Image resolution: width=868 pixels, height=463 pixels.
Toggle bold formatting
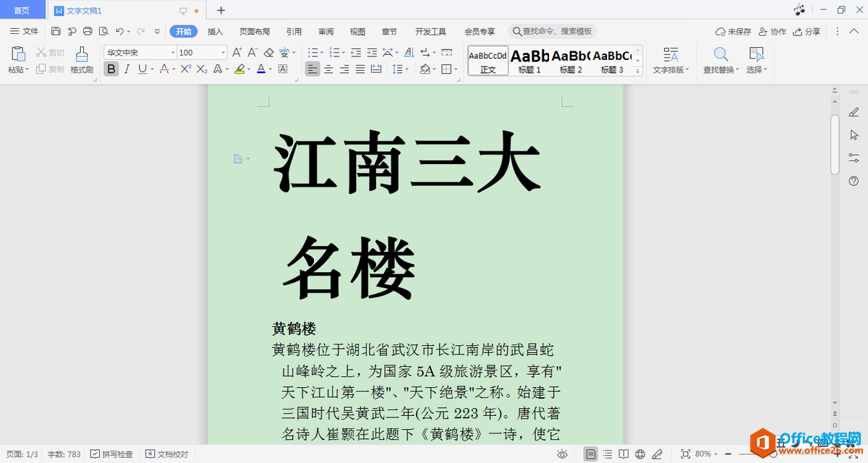(111, 69)
